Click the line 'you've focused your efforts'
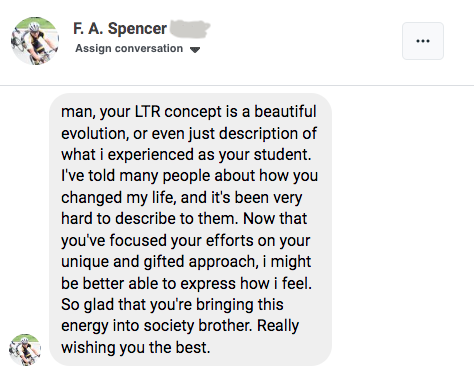474x380 pixels. (x=186, y=241)
